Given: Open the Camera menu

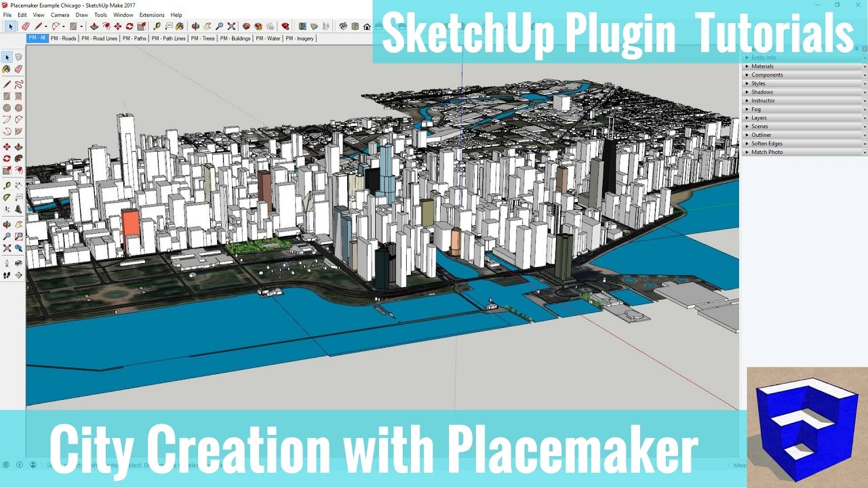Looking at the screenshot, I should pos(60,14).
